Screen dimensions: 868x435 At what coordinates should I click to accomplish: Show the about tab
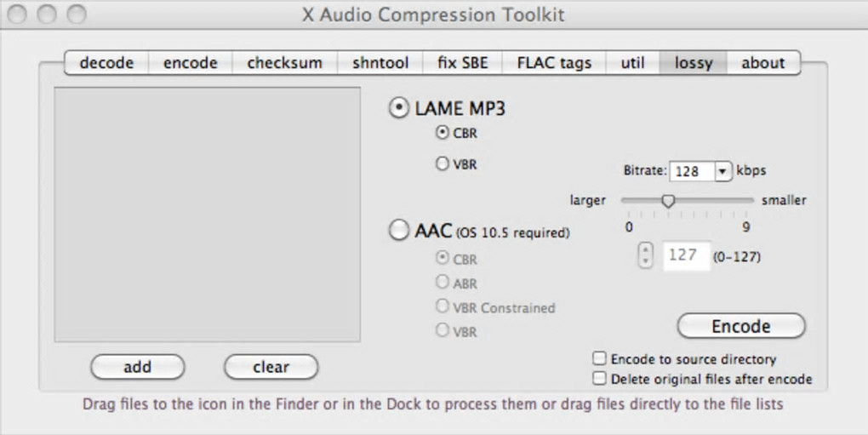[x=762, y=63]
